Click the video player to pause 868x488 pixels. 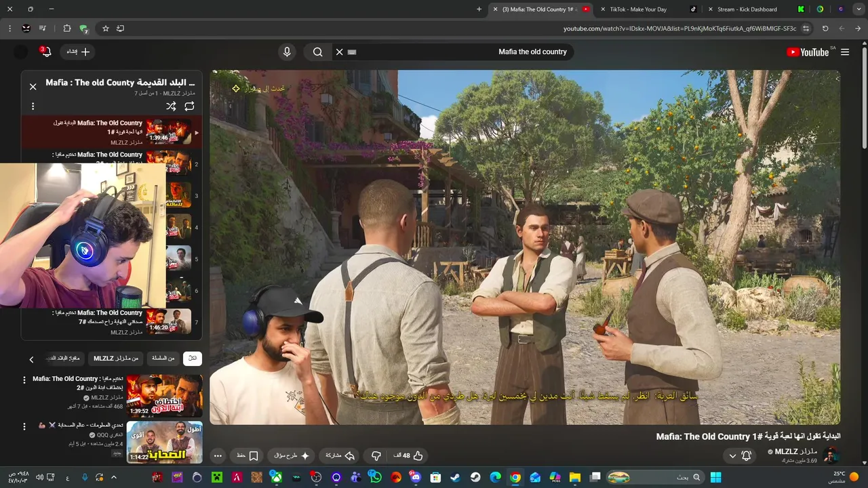tap(525, 247)
